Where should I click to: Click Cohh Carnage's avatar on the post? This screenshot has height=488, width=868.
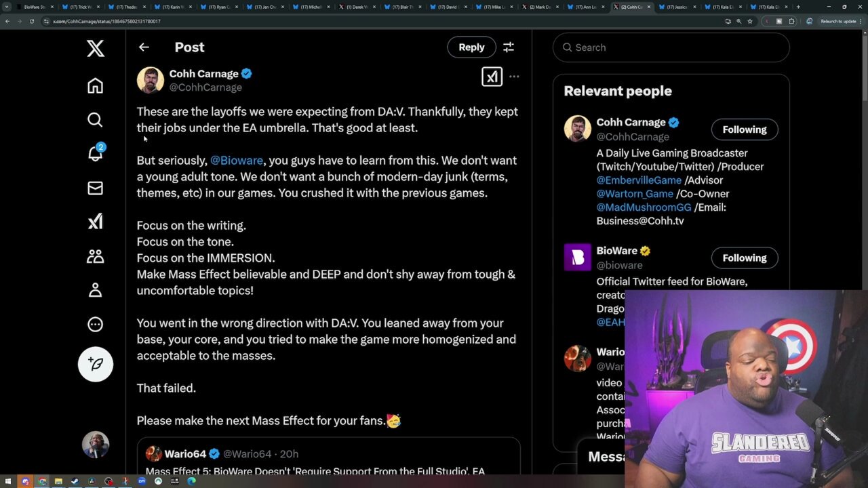click(150, 80)
